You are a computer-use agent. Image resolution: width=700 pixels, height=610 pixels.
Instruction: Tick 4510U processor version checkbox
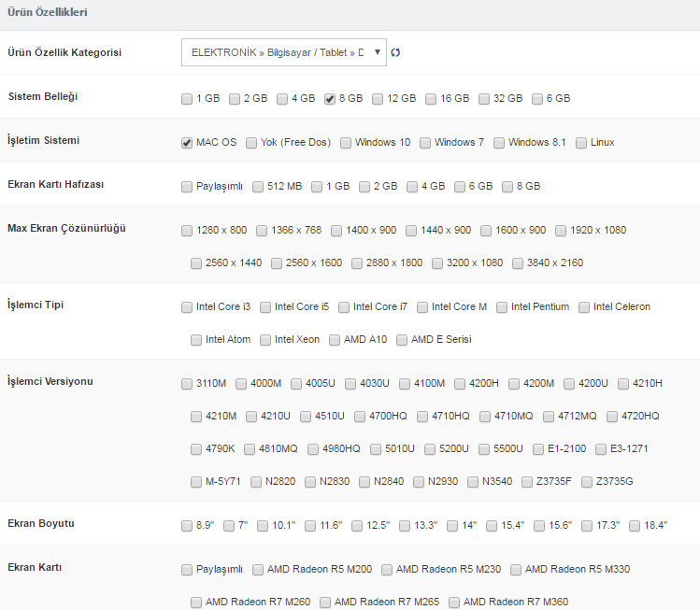click(x=306, y=417)
